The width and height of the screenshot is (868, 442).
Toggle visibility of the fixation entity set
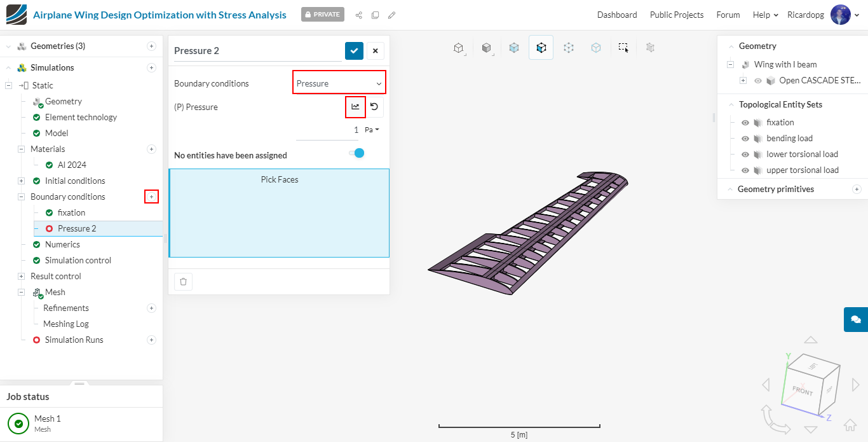745,123
